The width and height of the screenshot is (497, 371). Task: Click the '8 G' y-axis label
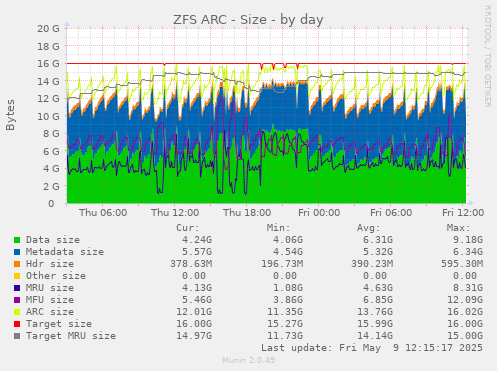click(x=51, y=133)
